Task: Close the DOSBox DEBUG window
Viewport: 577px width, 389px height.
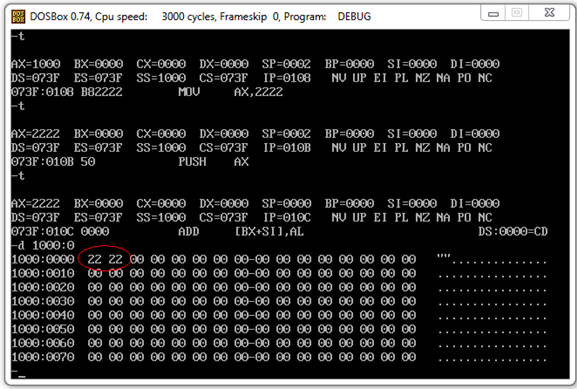Action: tap(549, 13)
